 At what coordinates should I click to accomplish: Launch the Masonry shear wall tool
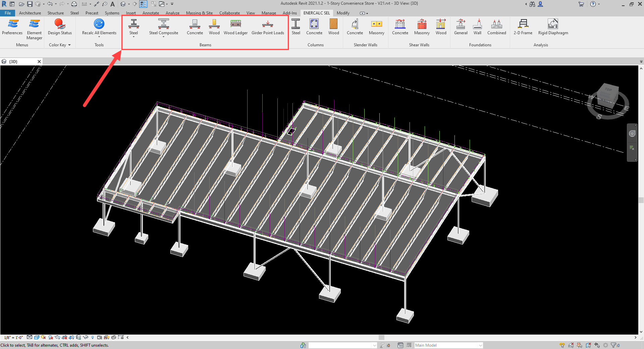(x=422, y=27)
